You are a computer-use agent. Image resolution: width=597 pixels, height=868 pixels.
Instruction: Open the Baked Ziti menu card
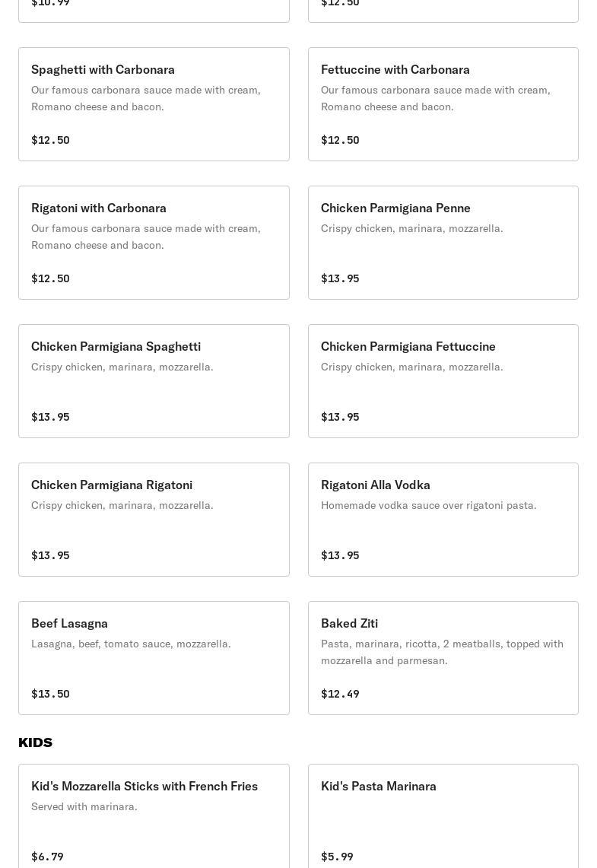[443, 658]
